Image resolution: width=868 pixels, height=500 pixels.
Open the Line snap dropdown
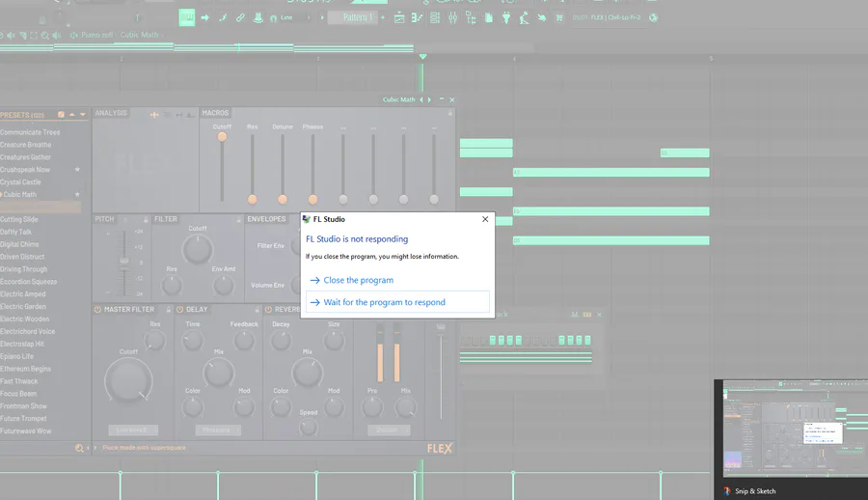(294, 17)
